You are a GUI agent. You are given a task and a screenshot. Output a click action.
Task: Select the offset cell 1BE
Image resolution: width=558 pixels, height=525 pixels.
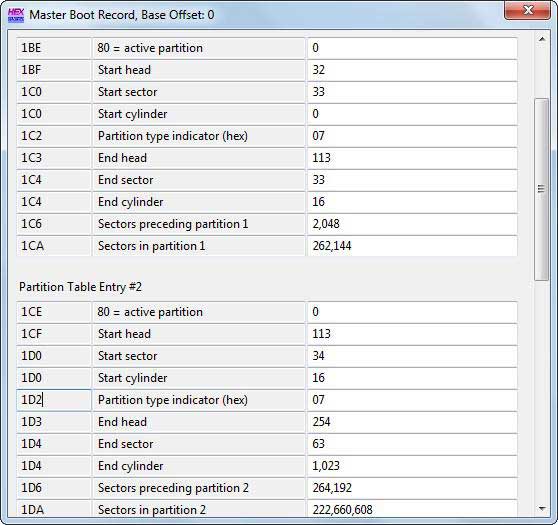(x=54, y=48)
